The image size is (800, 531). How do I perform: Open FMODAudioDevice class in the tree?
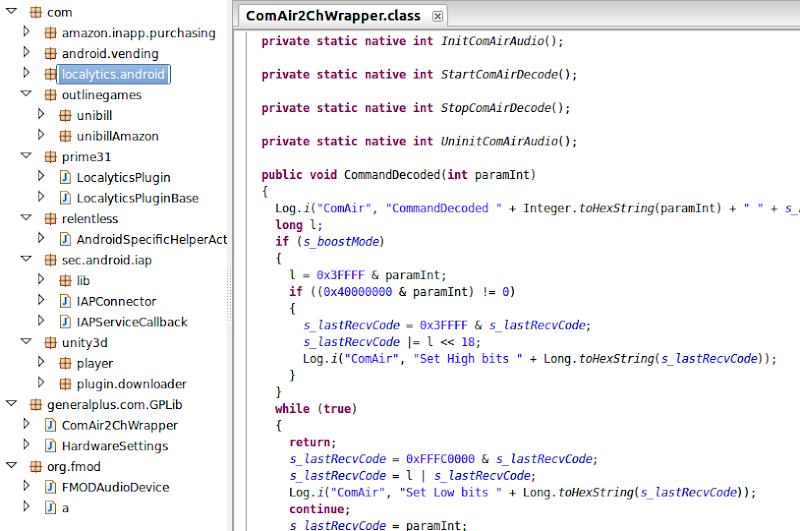coord(115,487)
